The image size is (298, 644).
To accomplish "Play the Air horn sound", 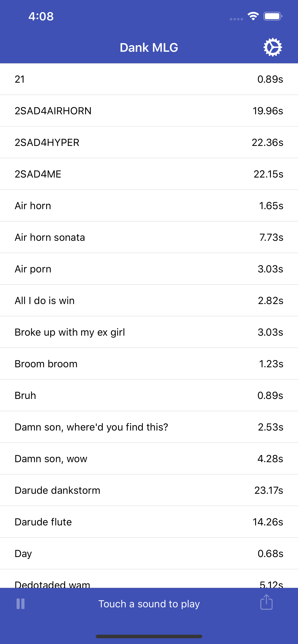I will [x=149, y=206].
